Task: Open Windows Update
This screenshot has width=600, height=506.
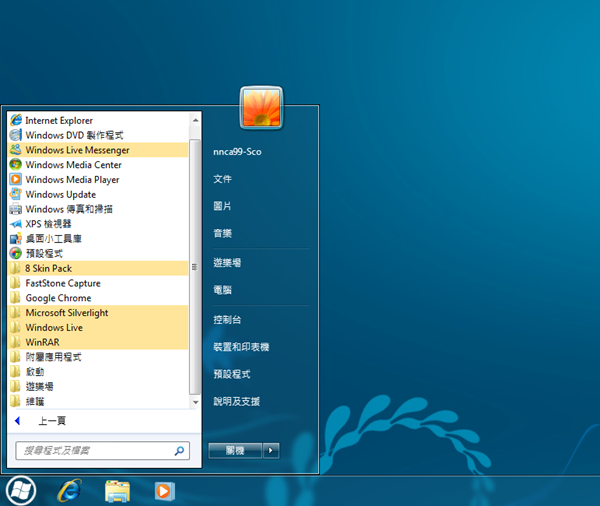Action: coord(98,194)
